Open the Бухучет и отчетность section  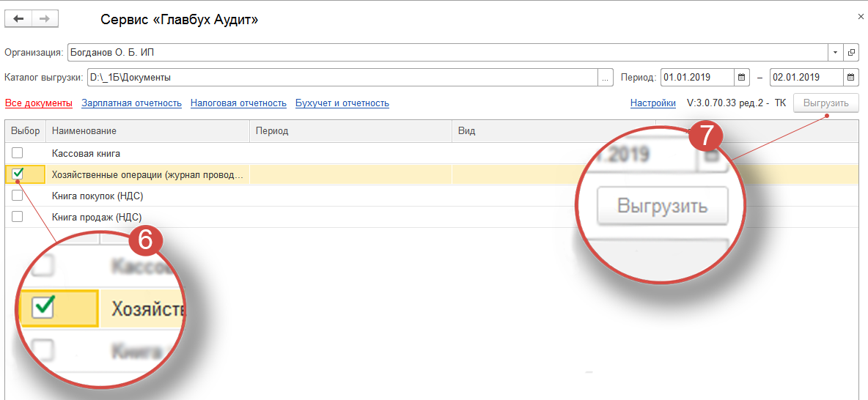(x=342, y=103)
